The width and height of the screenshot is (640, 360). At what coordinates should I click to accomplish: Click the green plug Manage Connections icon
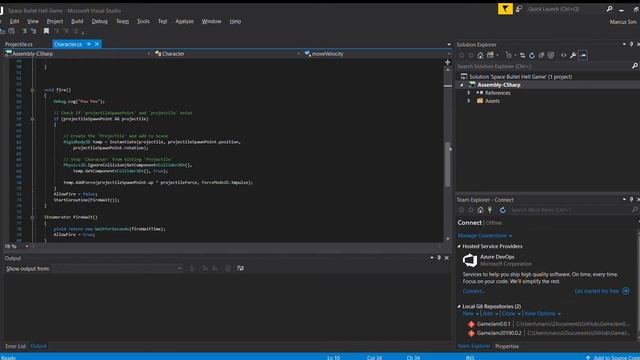(490, 210)
